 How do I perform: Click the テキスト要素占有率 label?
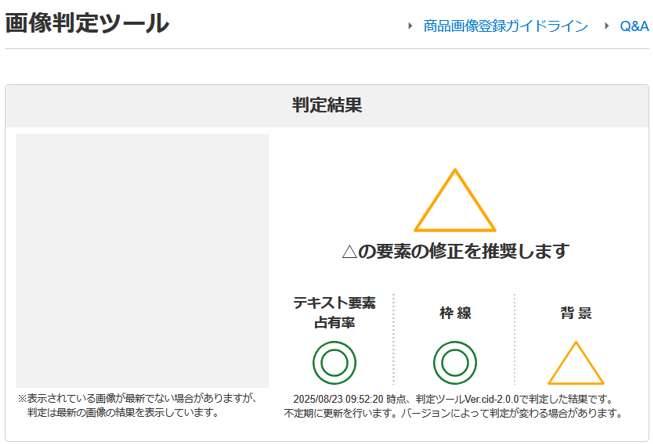(x=334, y=312)
